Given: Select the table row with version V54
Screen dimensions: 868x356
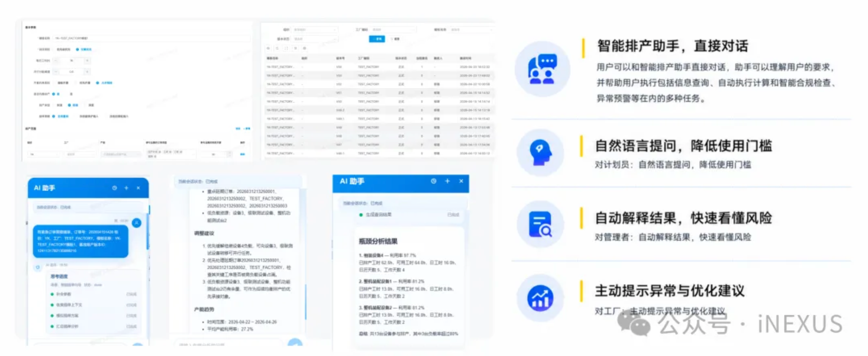Looking at the screenshot, I should pos(379,67).
